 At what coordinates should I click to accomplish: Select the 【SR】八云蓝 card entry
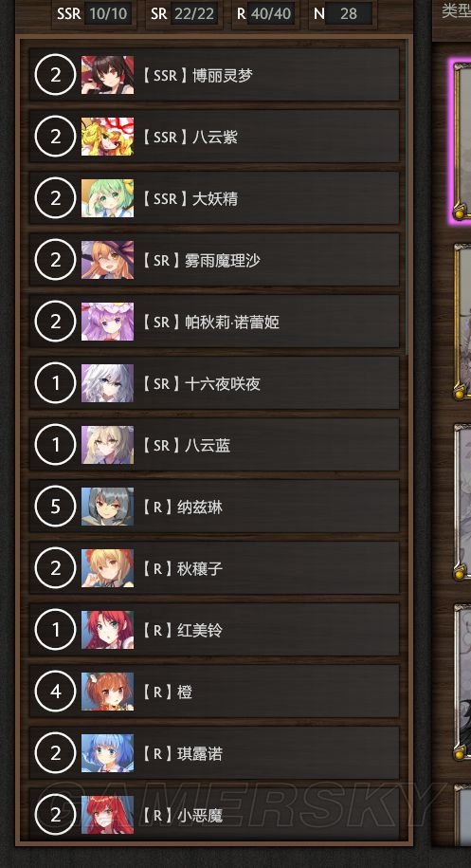[214, 445]
